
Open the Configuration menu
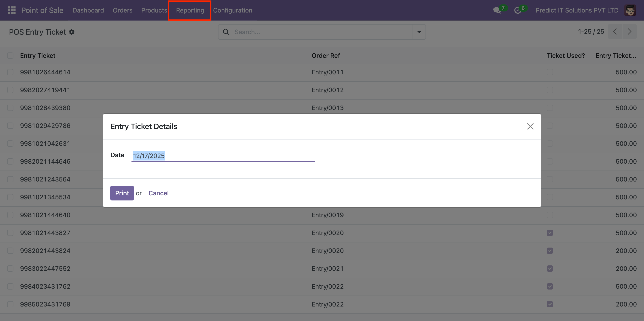point(233,10)
